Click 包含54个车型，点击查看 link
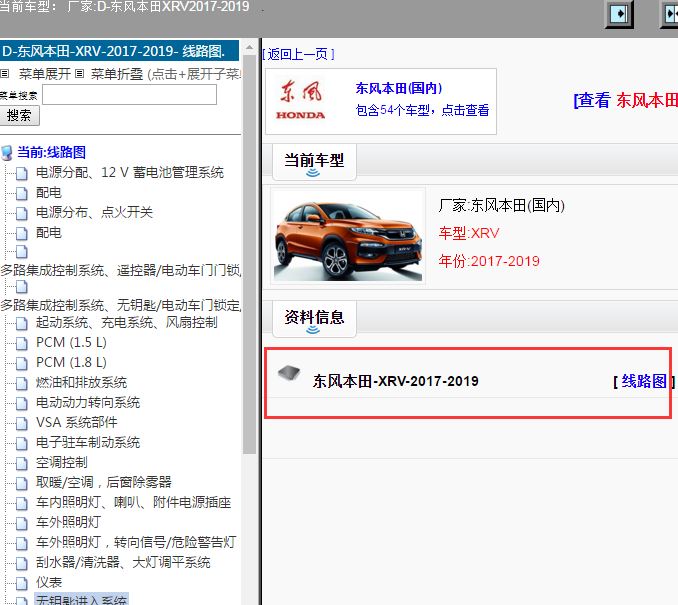The width and height of the screenshot is (678, 605). [x=422, y=110]
